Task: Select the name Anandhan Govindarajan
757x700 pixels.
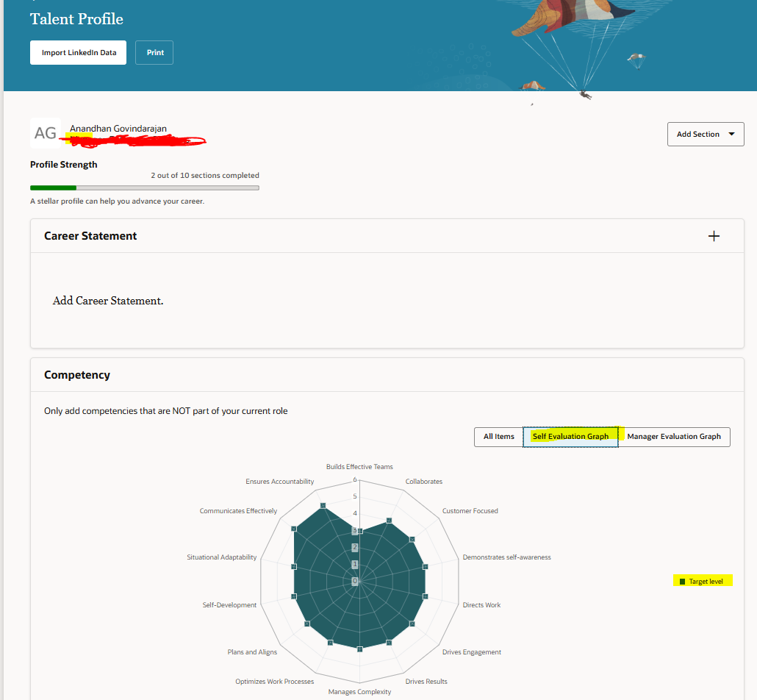Action: 117,128
